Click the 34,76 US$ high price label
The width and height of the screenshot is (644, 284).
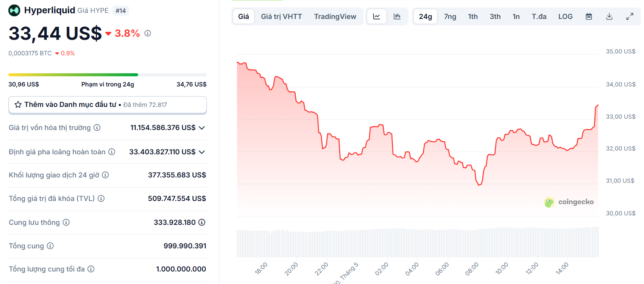pos(192,84)
